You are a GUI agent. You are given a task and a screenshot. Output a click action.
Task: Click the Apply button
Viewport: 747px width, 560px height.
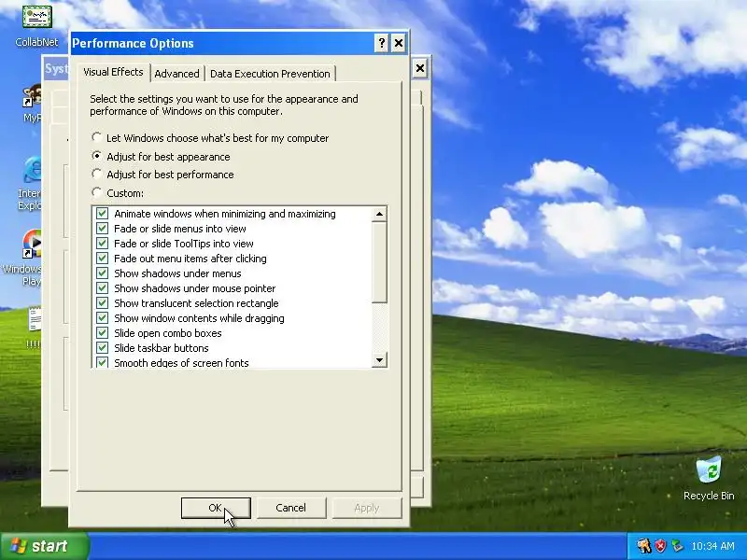point(366,508)
